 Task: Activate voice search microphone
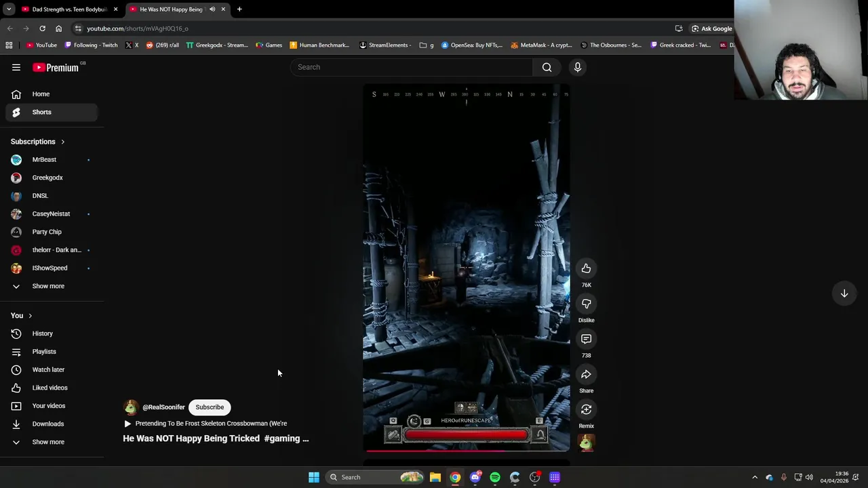click(x=578, y=67)
